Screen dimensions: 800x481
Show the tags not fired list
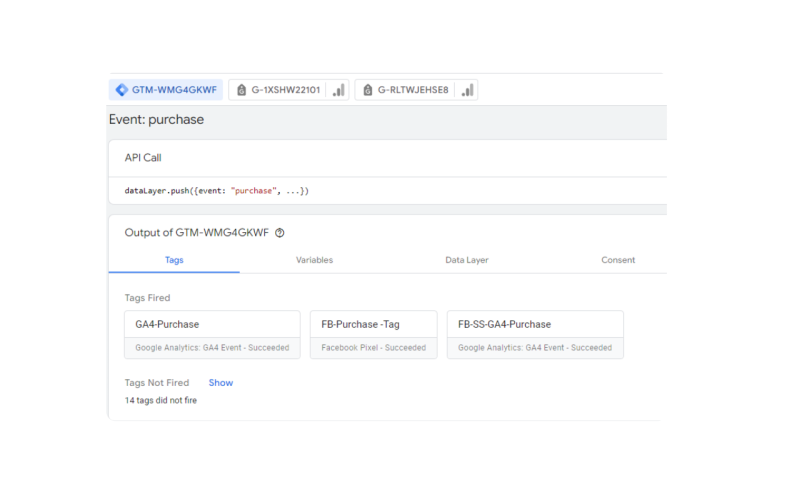[220, 383]
